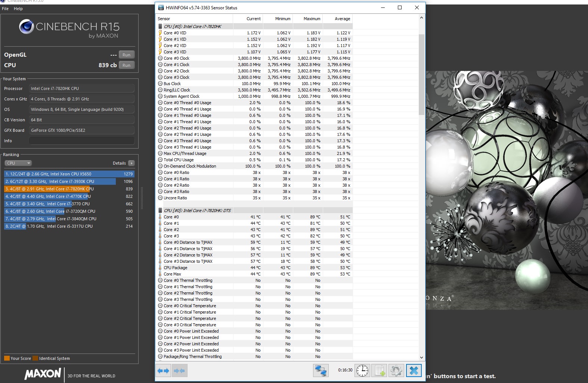This screenshot has height=383, width=588.
Task: Open the CPU ranking dropdown
Action: 18,163
